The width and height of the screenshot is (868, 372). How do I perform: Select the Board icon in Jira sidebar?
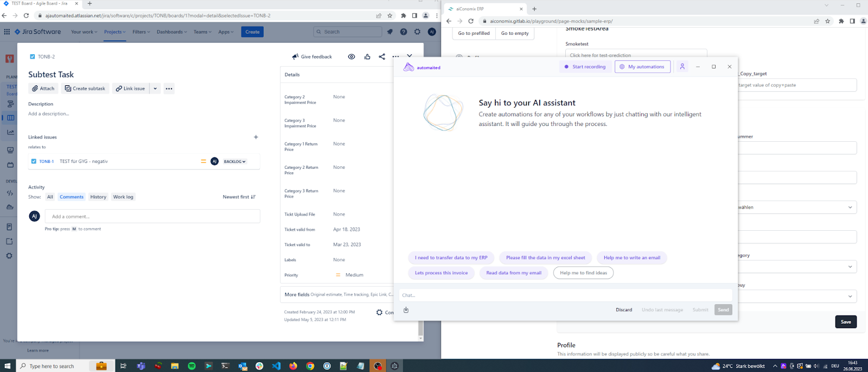pyautogui.click(x=10, y=118)
